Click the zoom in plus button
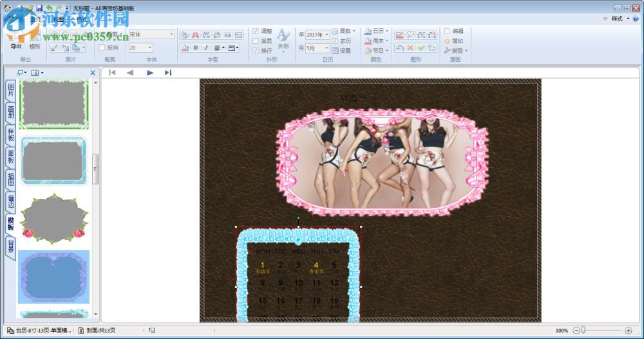Image resolution: width=644 pixels, height=339 pixels. (628, 331)
